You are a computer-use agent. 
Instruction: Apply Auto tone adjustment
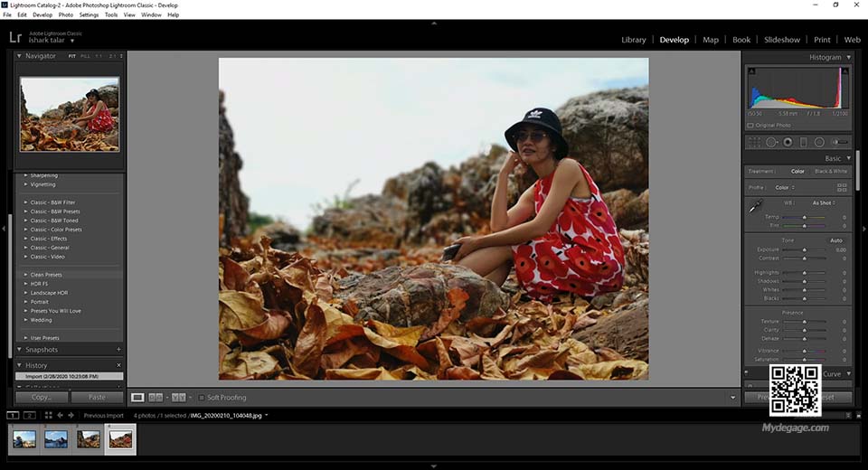(835, 240)
